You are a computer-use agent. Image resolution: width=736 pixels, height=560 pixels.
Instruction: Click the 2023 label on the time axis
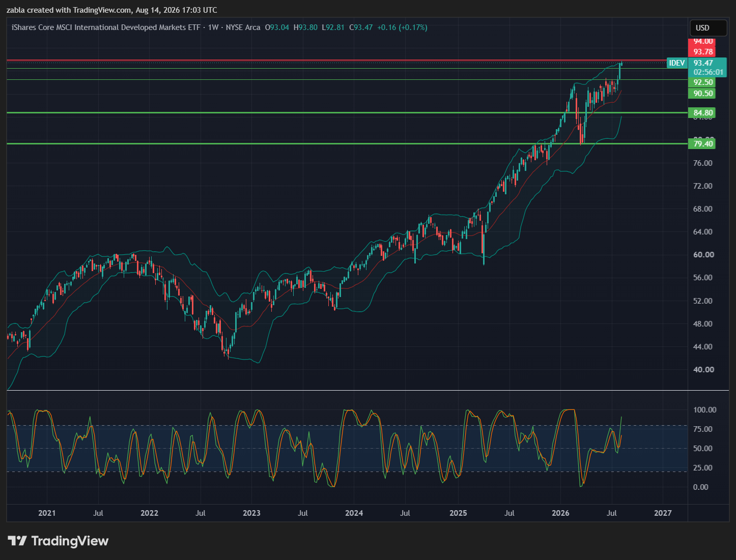[x=251, y=513]
